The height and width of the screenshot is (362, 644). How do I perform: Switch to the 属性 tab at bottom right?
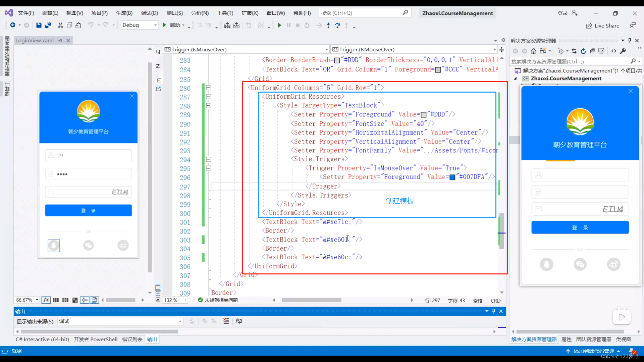(566, 340)
